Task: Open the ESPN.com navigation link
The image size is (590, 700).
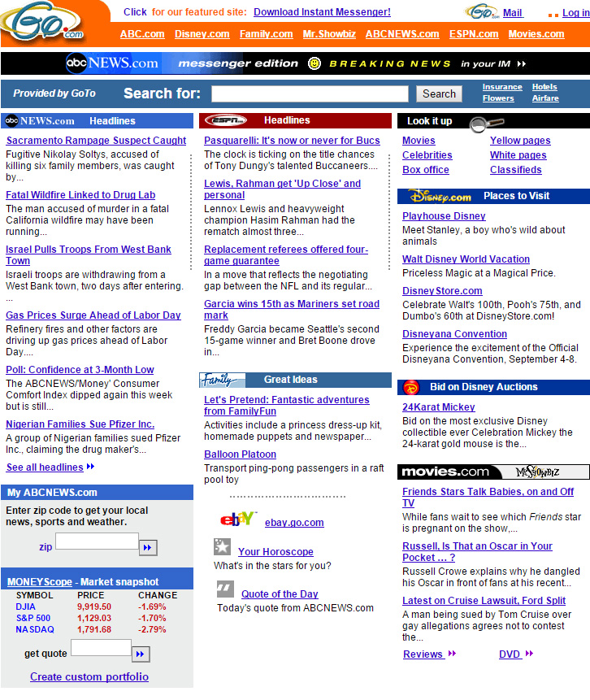Action: point(474,34)
